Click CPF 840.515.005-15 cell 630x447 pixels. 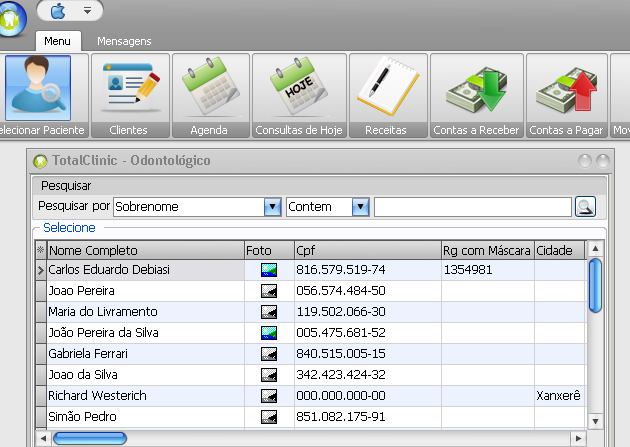pos(368,354)
